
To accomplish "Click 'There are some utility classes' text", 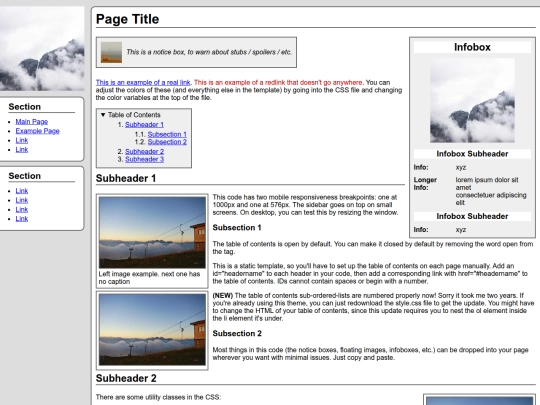I will tap(158, 397).
